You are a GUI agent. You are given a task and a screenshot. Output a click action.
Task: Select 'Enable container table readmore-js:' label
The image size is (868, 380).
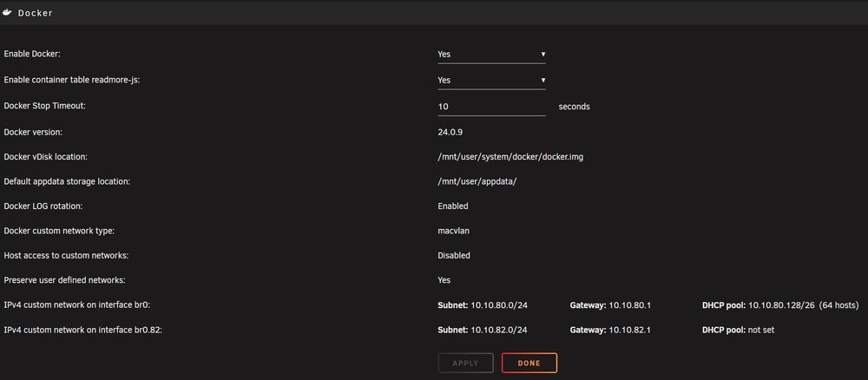tap(72, 80)
